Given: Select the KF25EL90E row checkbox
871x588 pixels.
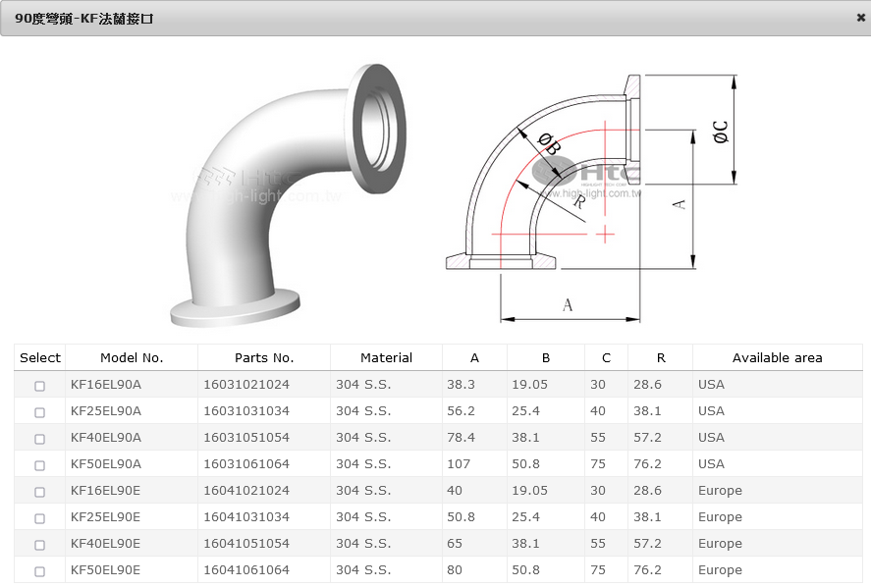Looking at the screenshot, I should tap(40, 518).
